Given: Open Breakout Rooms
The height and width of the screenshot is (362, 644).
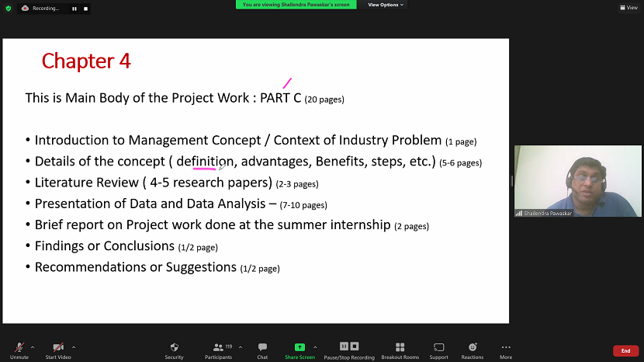Looking at the screenshot, I should click(400, 348).
